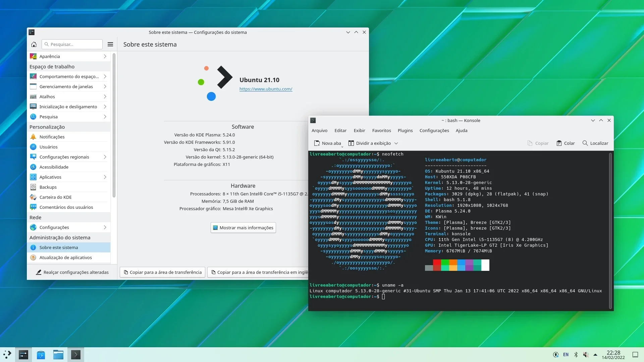Image resolution: width=644 pixels, height=362 pixels.
Task: Open Discover software center in taskbar
Action: pos(41,355)
